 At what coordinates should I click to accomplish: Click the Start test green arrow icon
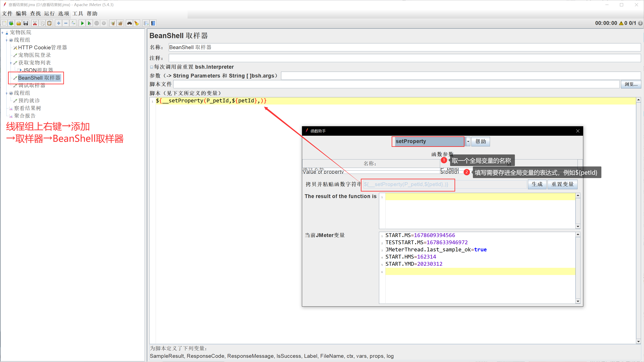[82, 23]
